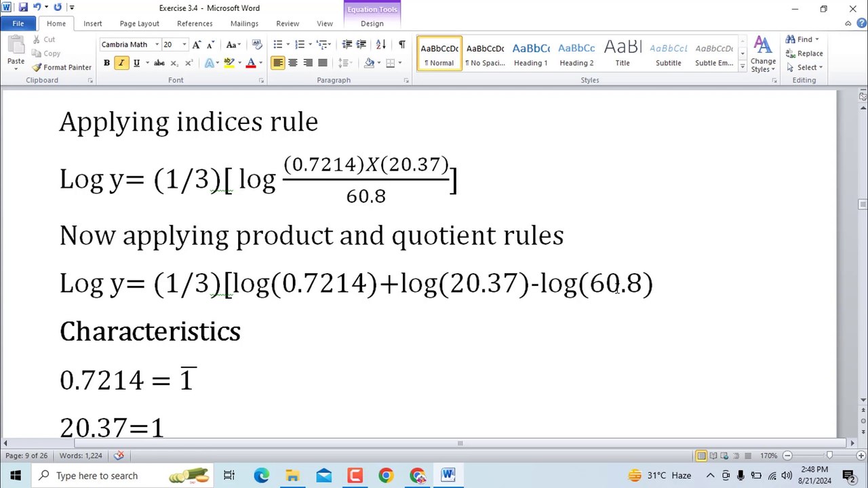Image resolution: width=868 pixels, height=488 pixels.
Task: Click the Find binoculars icon
Action: coord(791,39)
